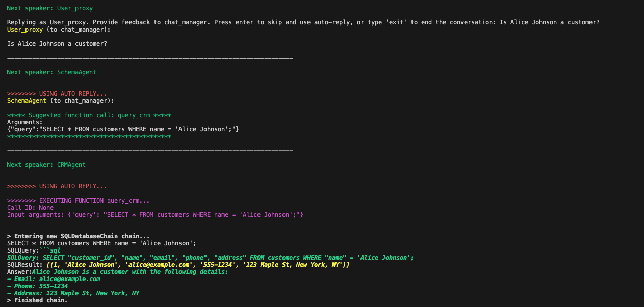Click 'Entering new SQLDatabaseChain chain...' line
644x307 pixels.
[x=79, y=236]
